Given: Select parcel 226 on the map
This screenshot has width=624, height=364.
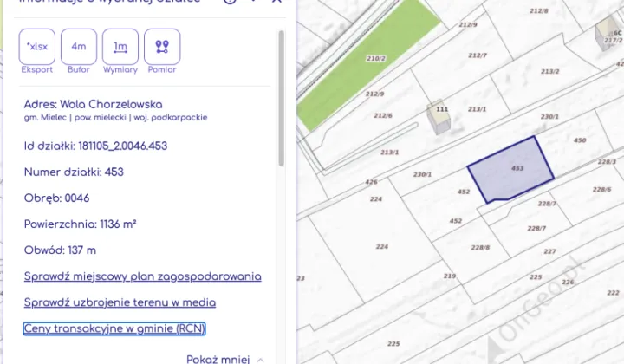Looking at the screenshot, I should point(568,282).
